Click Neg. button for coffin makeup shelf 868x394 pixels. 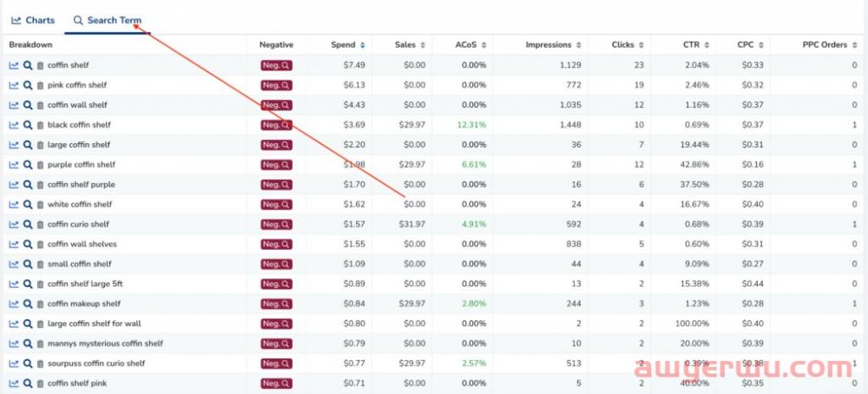tap(276, 304)
